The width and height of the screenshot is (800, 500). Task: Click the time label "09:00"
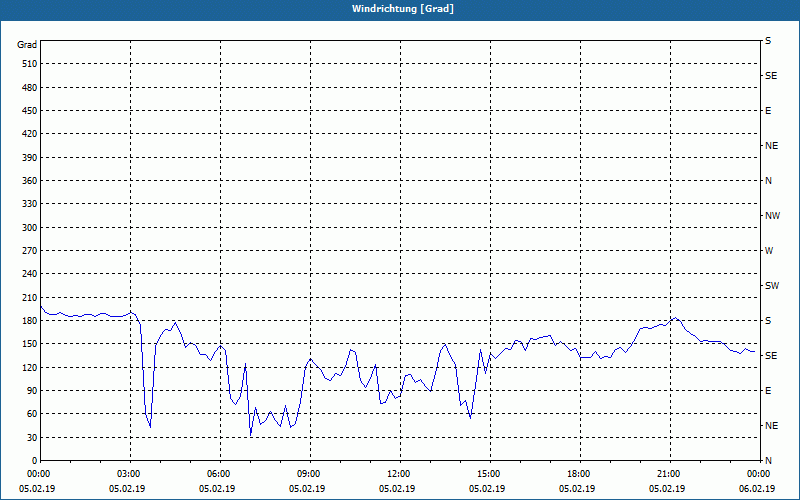tap(310, 474)
